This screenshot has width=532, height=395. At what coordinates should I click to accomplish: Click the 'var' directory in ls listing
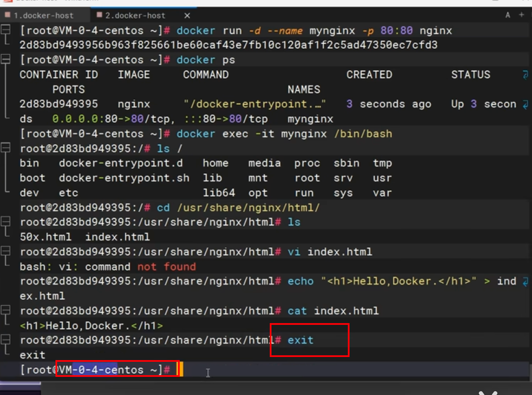tap(382, 192)
